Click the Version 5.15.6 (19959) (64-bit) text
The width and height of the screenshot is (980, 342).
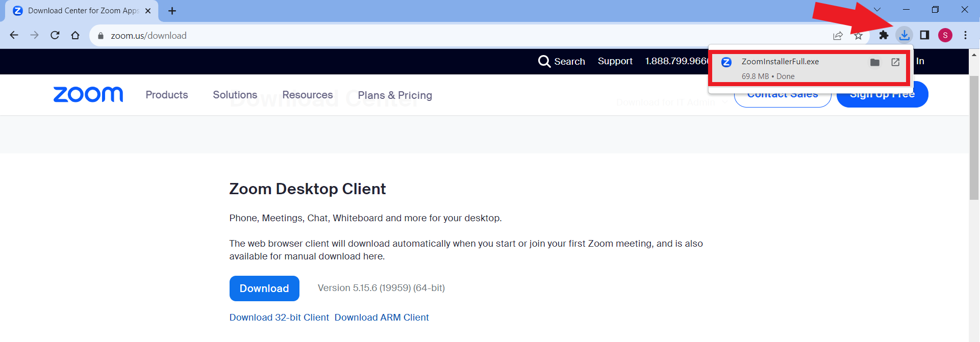click(381, 288)
